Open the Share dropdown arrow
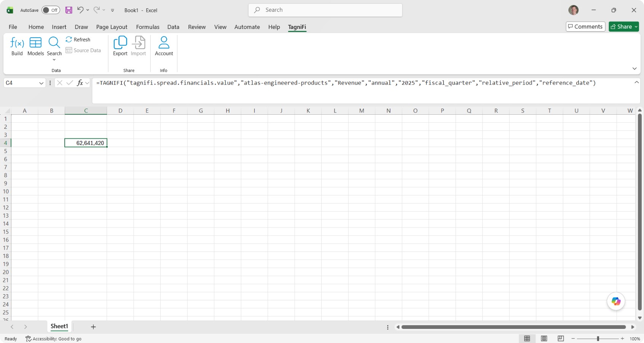 (x=636, y=27)
